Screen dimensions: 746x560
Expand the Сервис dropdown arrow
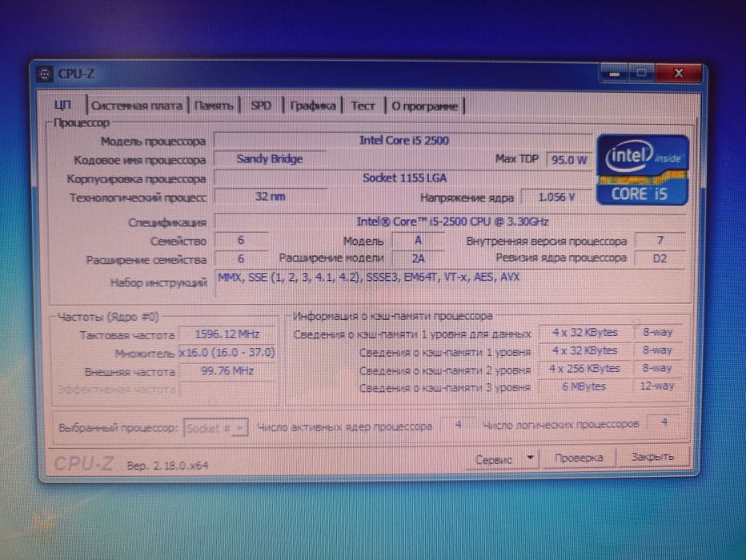(530, 458)
